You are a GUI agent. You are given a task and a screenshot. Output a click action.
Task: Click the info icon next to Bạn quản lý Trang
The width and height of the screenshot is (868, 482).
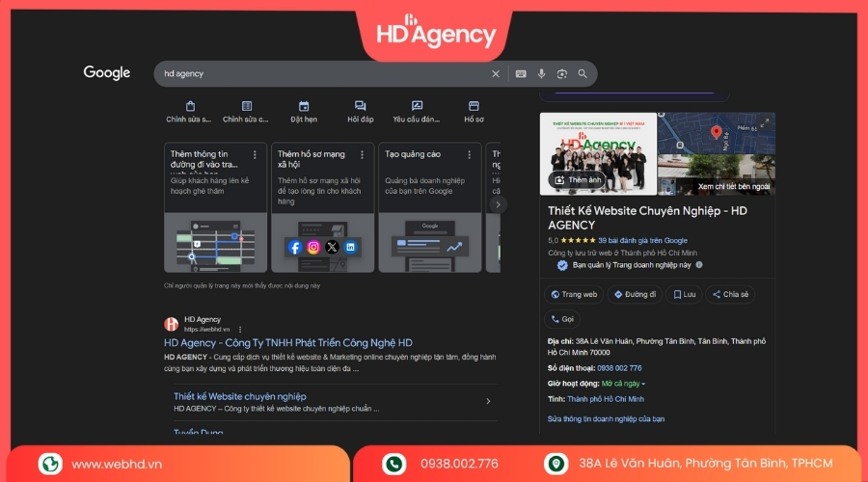click(699, 265)
